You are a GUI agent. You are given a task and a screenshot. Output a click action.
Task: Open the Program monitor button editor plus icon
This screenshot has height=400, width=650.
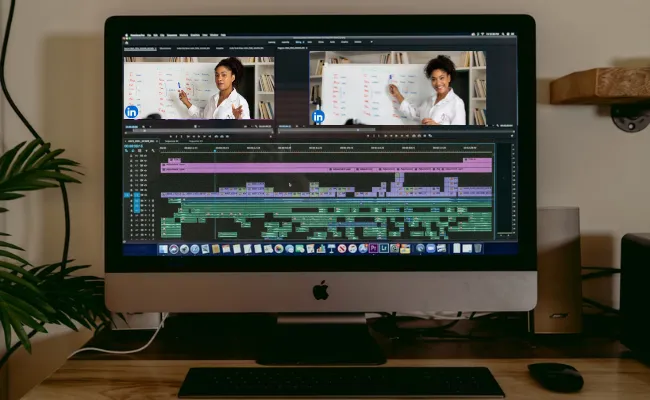[x=512, y=136]
